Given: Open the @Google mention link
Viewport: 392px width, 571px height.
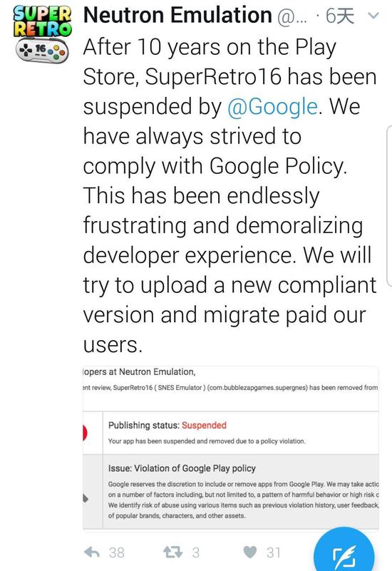Looking at the screenshot, I should click(x=272, y=107).
